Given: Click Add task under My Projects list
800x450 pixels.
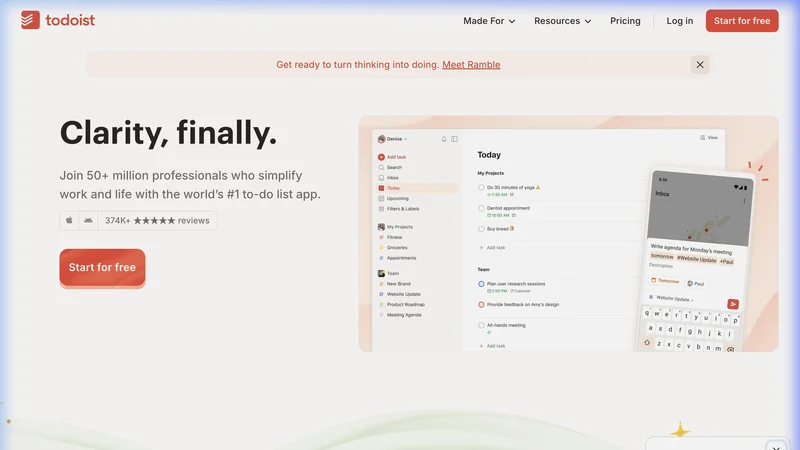Looking at the screenshot, I should (x=492, y=247).
